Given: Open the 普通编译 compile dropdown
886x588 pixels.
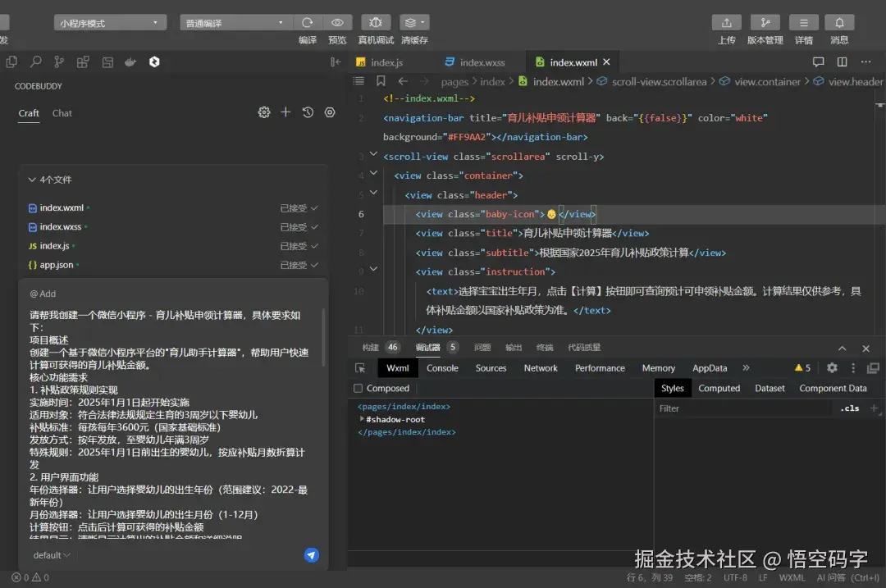Looking at the screenshot, I should click(x=236, y=23).
